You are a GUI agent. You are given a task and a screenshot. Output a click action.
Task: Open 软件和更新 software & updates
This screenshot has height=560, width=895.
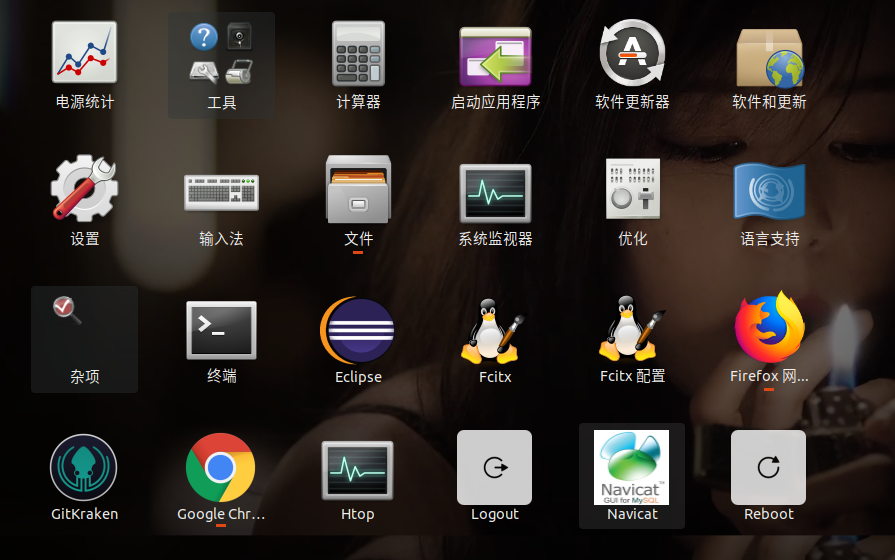(769, 57)
